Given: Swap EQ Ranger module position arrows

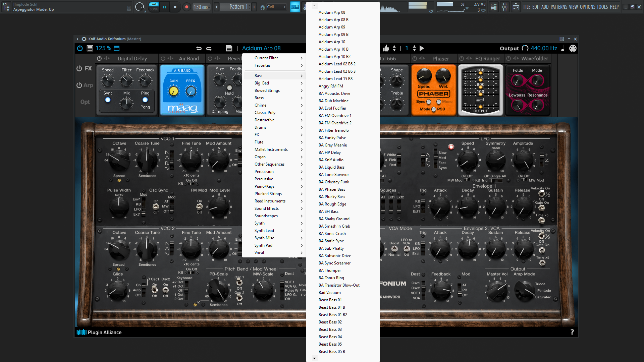Looking at the screenshot, I should [469, 58].
